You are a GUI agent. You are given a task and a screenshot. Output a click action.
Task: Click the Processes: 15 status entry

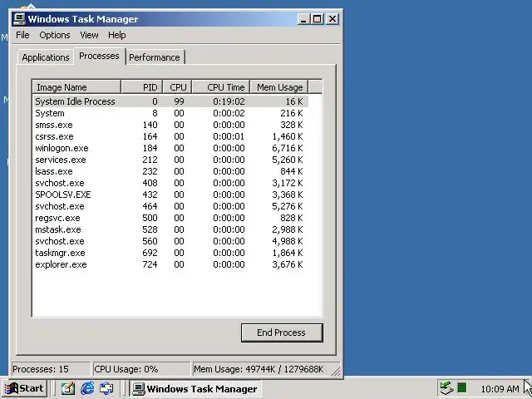click(x=51, y=369)
